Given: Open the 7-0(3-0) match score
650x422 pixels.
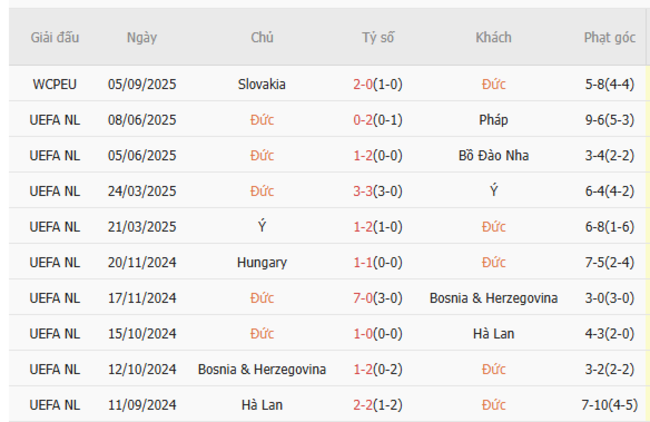Looking at the screenshot, I should coord(378,298).
